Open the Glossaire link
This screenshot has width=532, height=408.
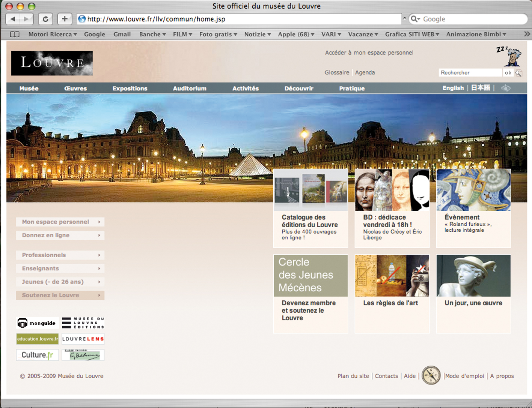click(x=337, y=72)
